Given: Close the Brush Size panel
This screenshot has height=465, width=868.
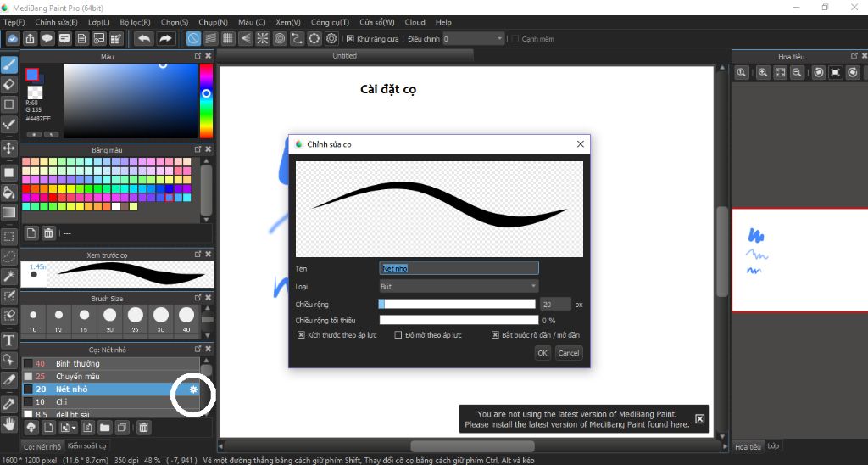Looking at the screenshot, I should point(209,298).
